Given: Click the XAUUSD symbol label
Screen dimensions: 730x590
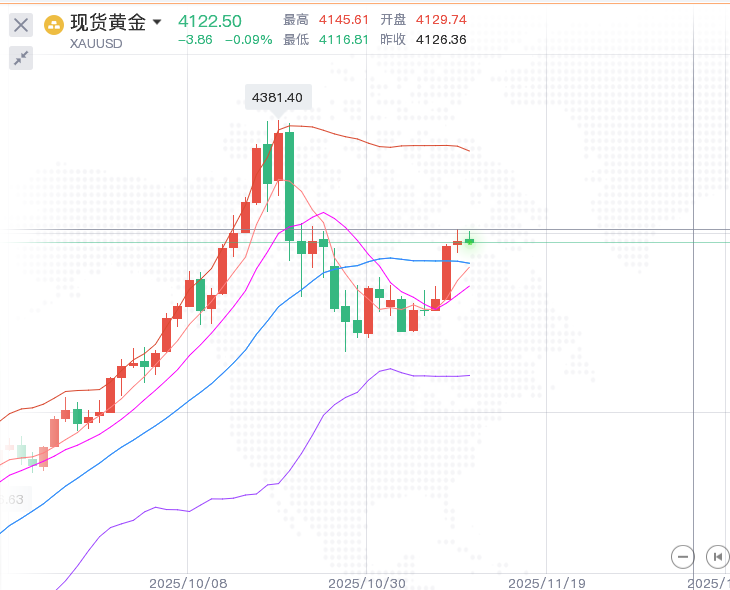Looking at the screenshot, I should point(96,43).
